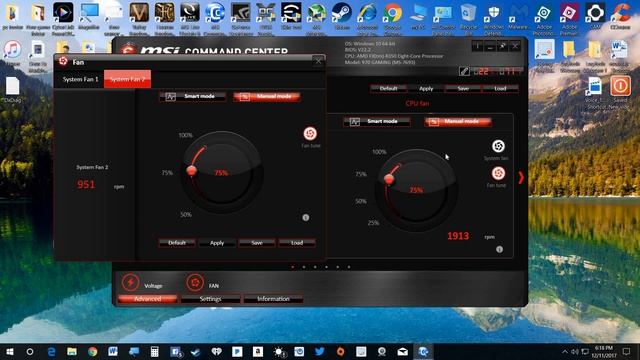This screenshot has height=360, width=640.
Task: Go to next panel with red right arrow
Action: pyautogui.click(x=521, y=178)
